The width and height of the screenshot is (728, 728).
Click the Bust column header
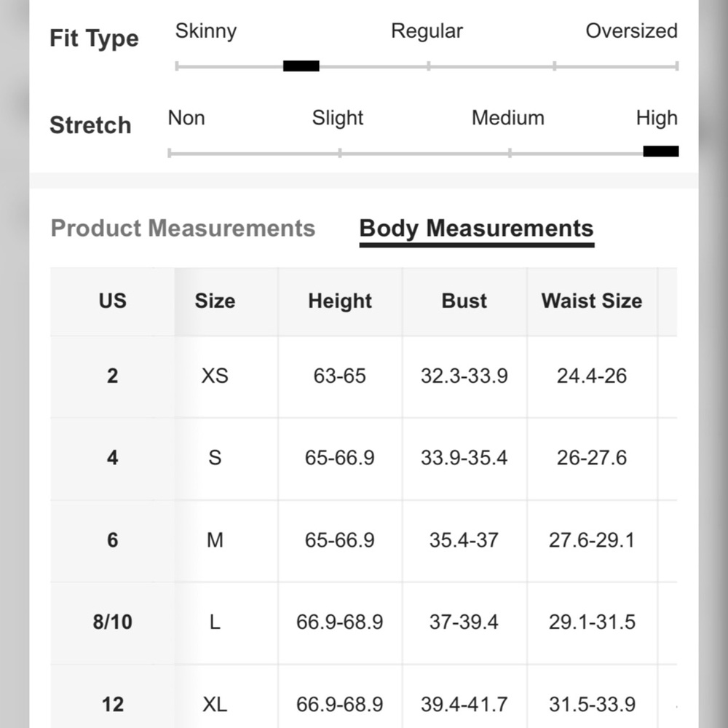click(464, 301)
